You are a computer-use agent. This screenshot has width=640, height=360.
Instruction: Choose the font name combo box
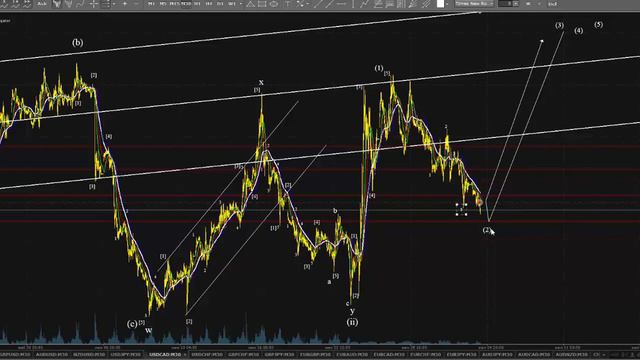474,4
